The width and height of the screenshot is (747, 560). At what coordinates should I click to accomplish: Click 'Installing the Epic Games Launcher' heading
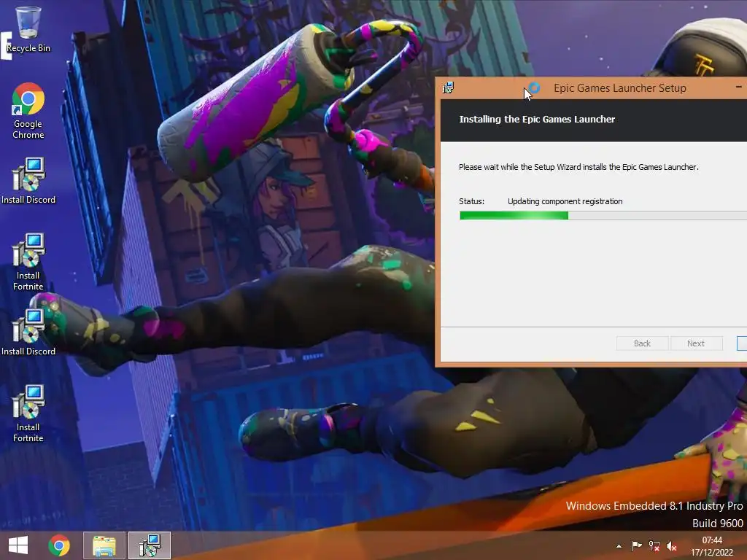tap(537, 119)
